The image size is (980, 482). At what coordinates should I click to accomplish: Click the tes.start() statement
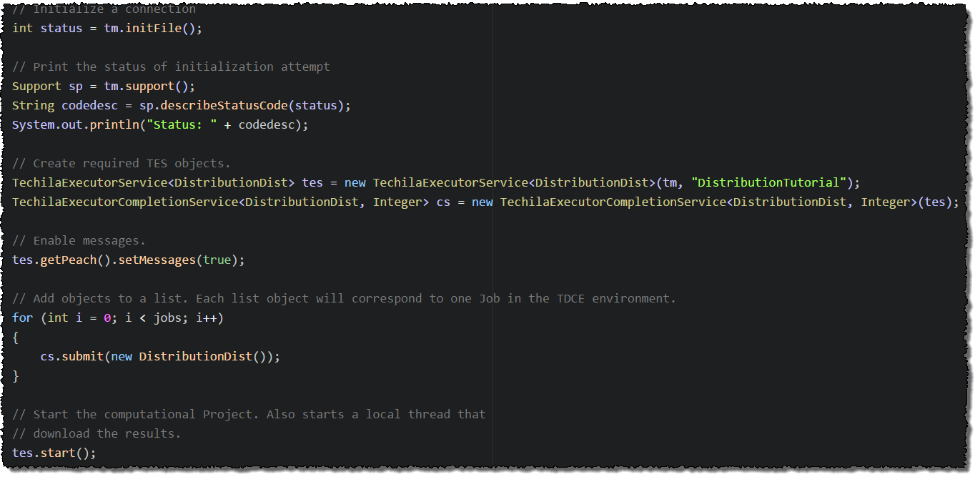54,453
